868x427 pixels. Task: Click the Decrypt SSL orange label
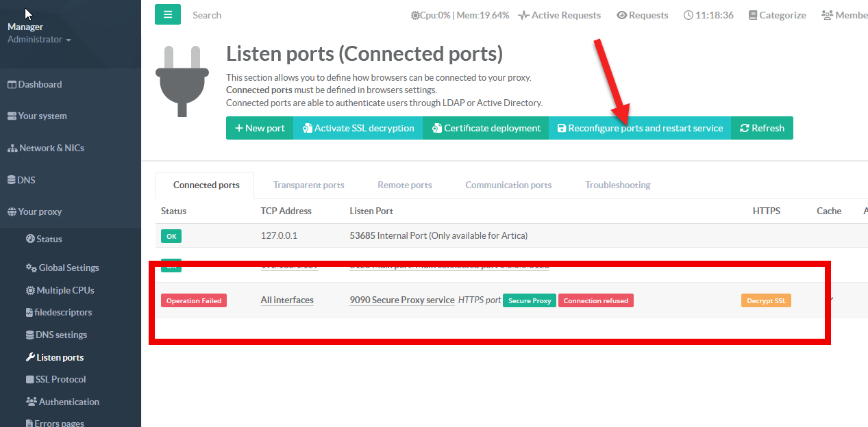click(766, 300)
